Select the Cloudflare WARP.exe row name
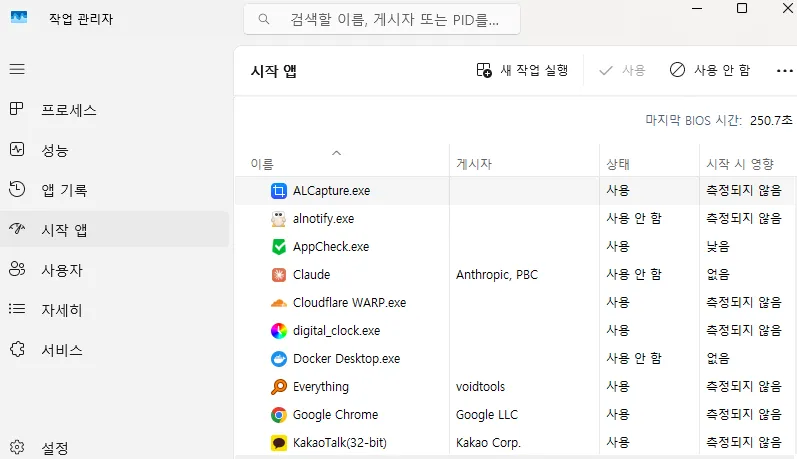Image resolution: width=797 pixels, height=459 pixels. 349,302
